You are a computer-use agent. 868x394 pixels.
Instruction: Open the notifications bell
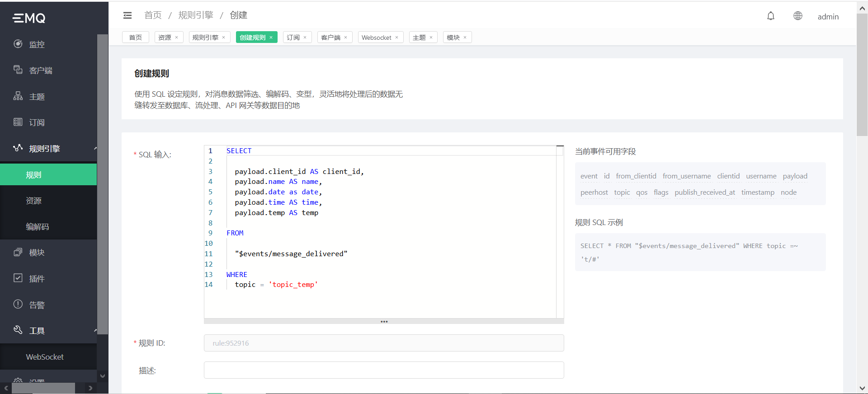[x=771, y=16]
